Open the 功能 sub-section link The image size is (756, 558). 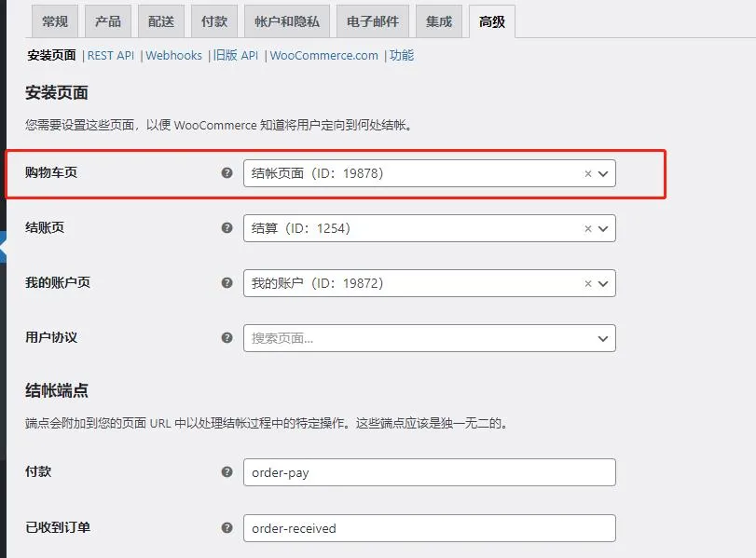(x=402, y=55)
